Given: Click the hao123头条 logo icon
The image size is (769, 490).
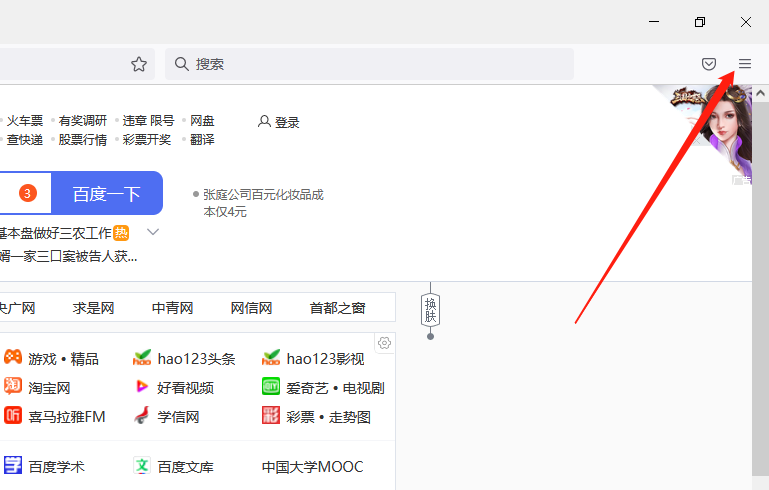Looking at the screenshot, I should [142, 357].
